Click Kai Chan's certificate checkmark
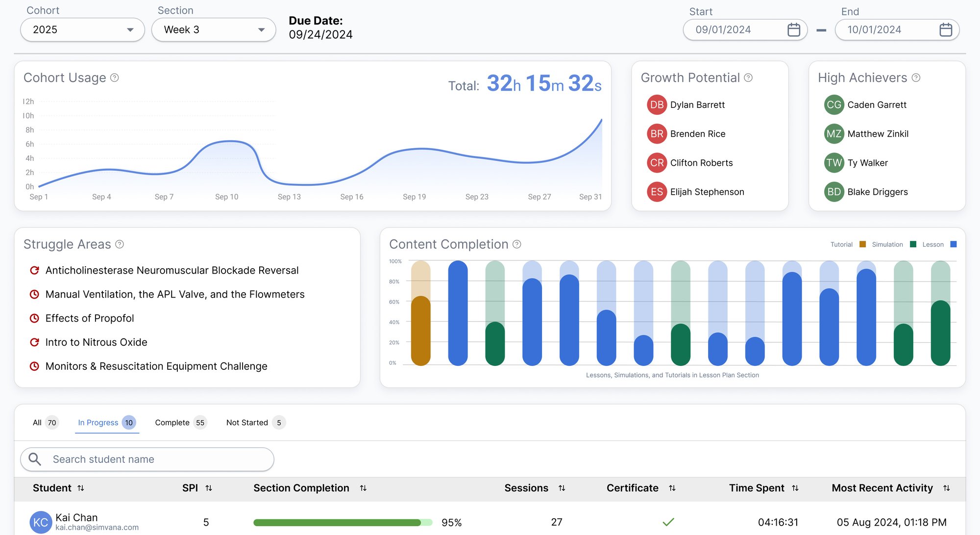 click(x=668, y=522)
